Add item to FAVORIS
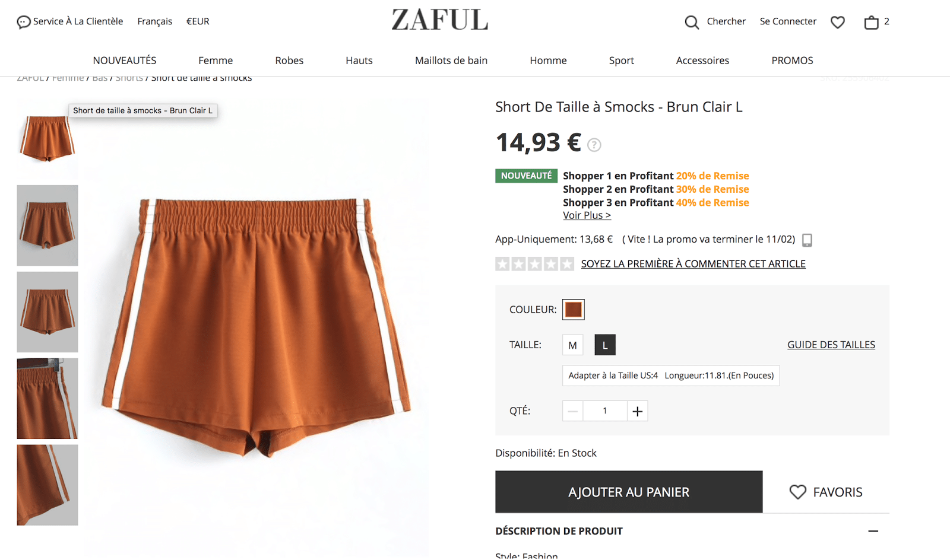 click(826, 492)
